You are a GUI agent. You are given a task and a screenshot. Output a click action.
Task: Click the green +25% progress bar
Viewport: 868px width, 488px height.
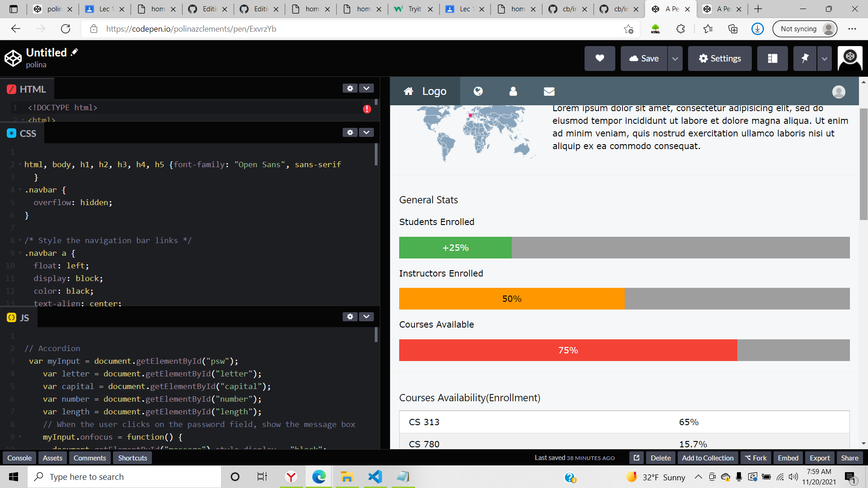455,248
